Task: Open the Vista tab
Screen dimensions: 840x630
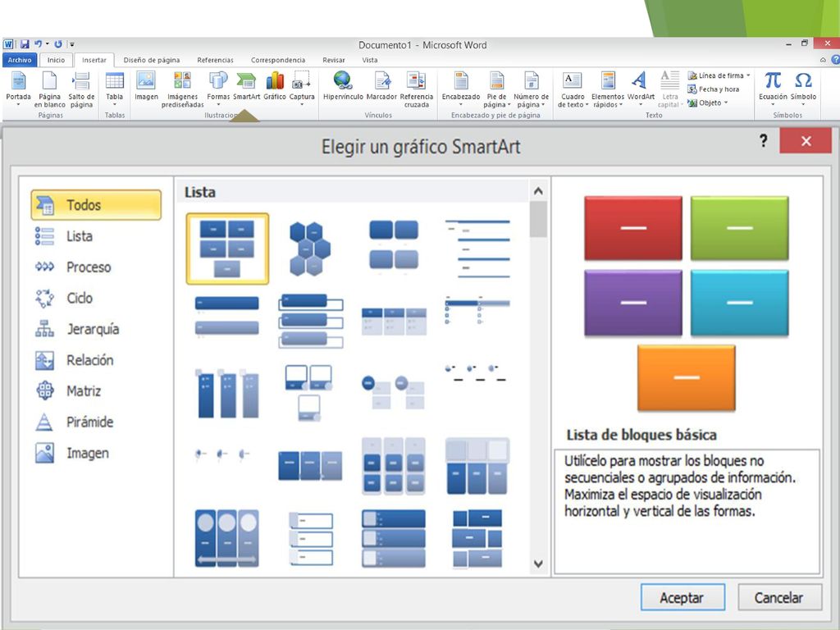Action: coord(370,60)
